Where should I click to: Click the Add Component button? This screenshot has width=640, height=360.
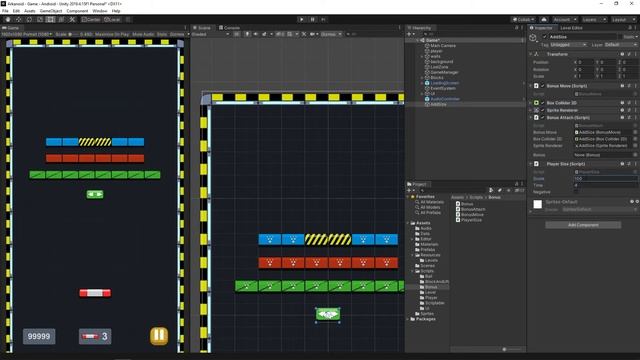point(583,225)
